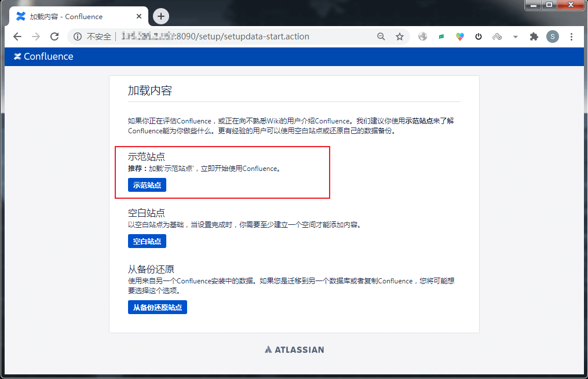Image resolution: width=588 pixels, height=379 pixels.
Task: Open the extensions puzzle piece menu
Action: [534, 37]
